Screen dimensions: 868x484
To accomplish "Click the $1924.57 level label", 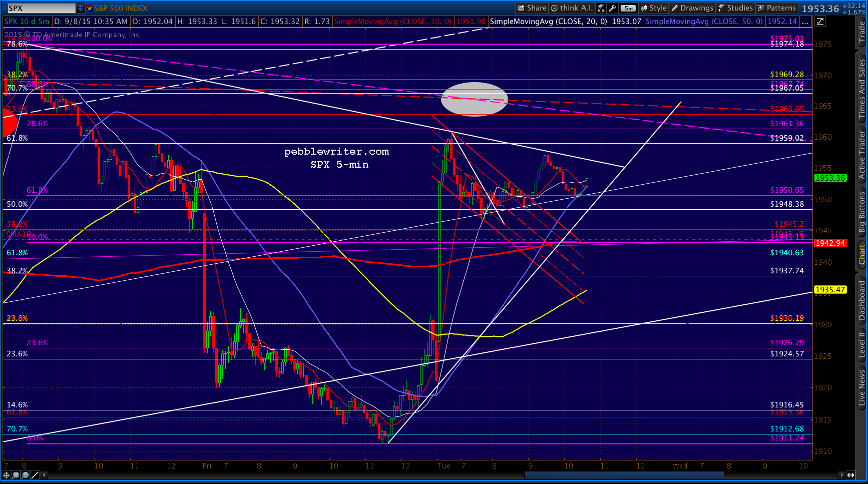I will click(787, 354).
